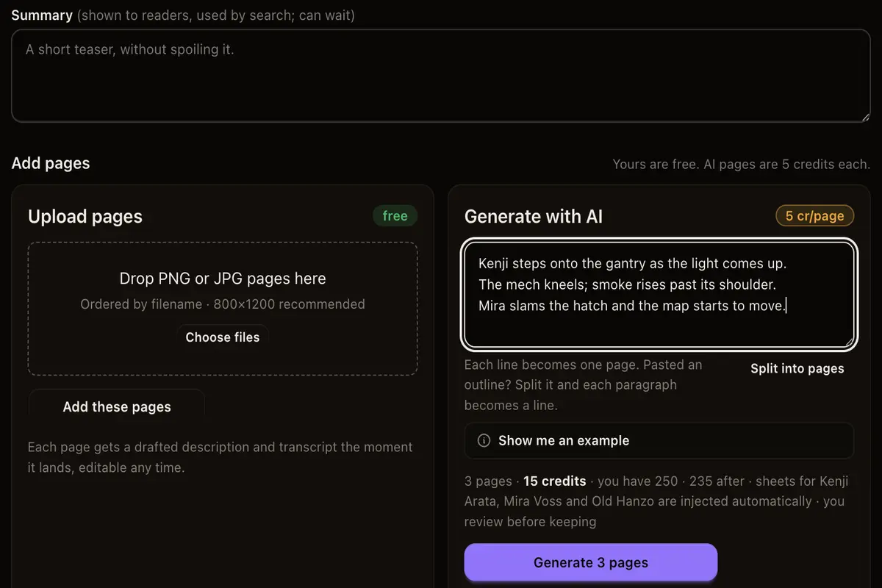Viewport: 882px width, 588px height.
Task: Click the line "The mech kneels; smoke rises past its shoulder."
Action: click(628, 284)
